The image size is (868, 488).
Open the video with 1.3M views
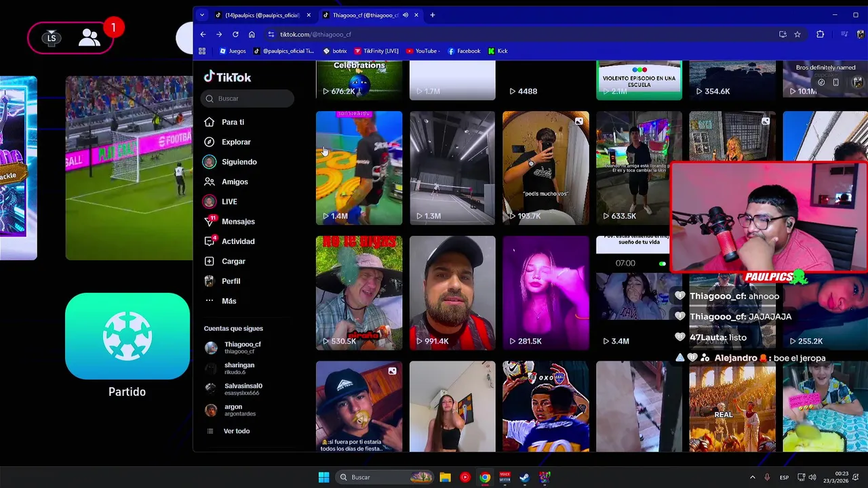pyautogui.click(x=452, y=168)
